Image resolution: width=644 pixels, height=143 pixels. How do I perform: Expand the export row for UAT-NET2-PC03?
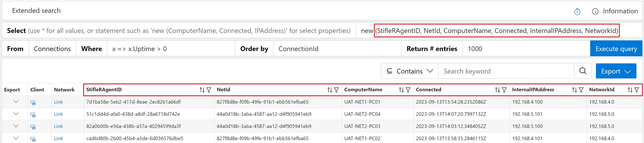[16, 126]
